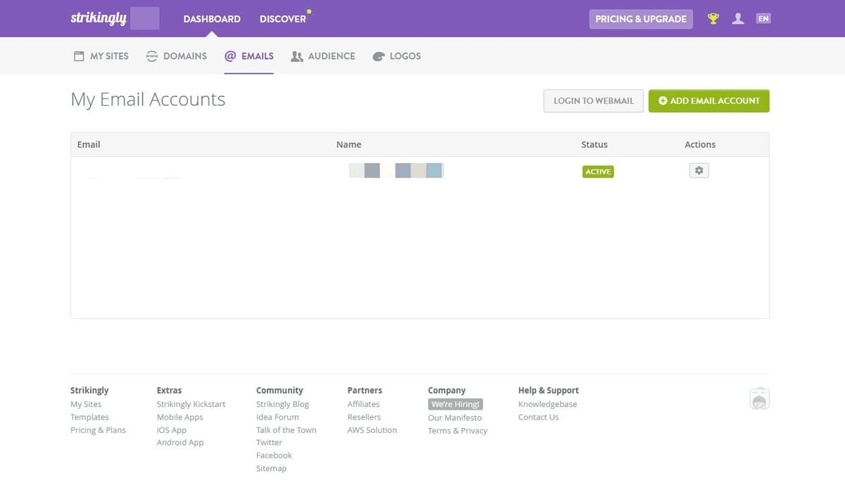
Task: Open the Discover tab
Action: (x=283, y=19)
